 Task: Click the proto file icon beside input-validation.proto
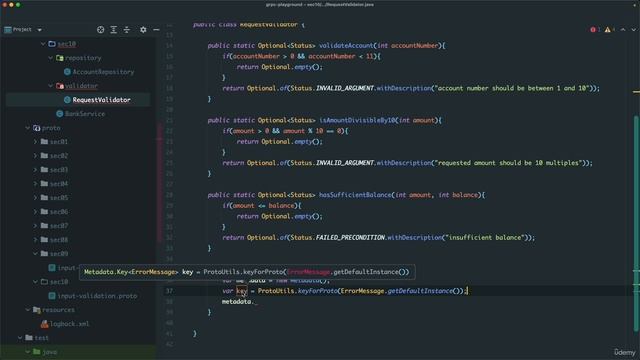click(52, 296)
